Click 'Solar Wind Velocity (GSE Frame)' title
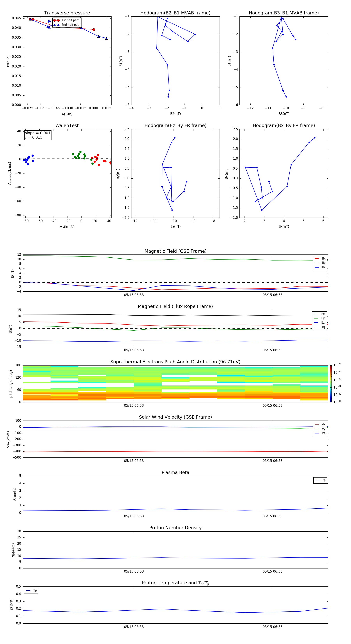Image resolution: width=351 pixels, height=644 pixels. 175,417
